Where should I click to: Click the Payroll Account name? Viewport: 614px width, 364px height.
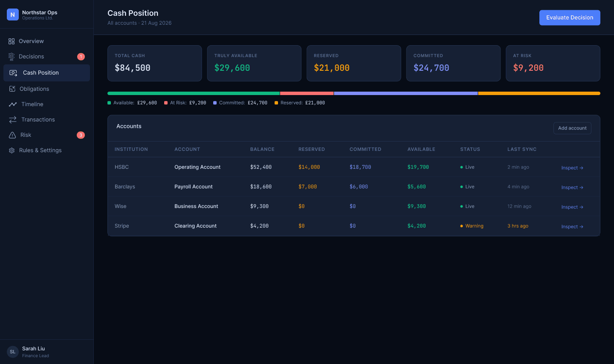pyautogui.click(x=194, y=187)
